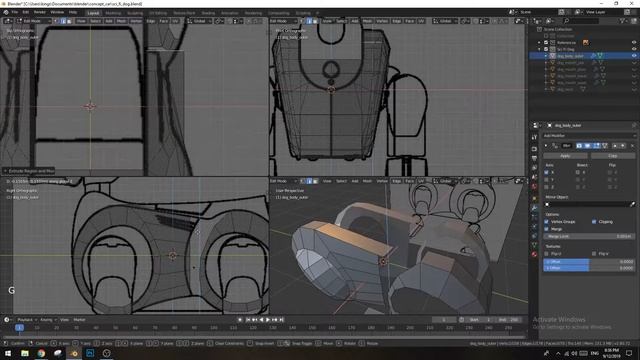Open the Window menu
The width and height of the screenshot is (640, 360).
click(x=57, y=12)
